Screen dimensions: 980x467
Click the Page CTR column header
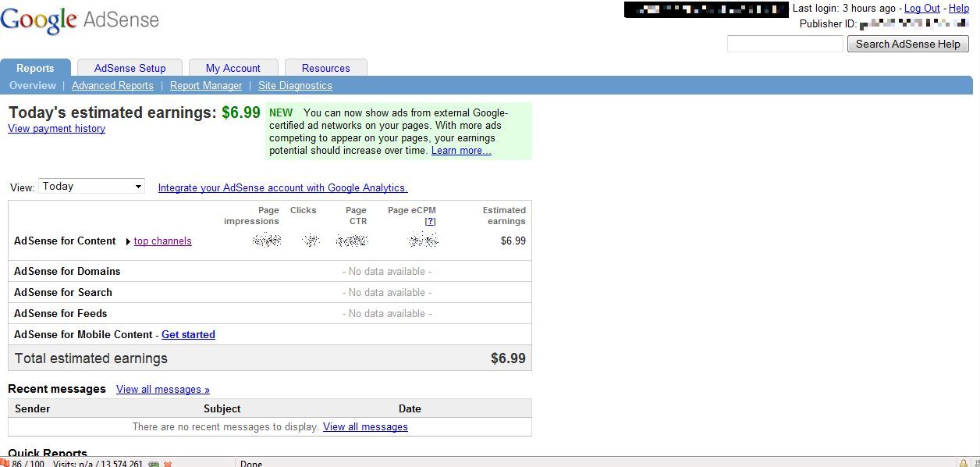point(356,216)
